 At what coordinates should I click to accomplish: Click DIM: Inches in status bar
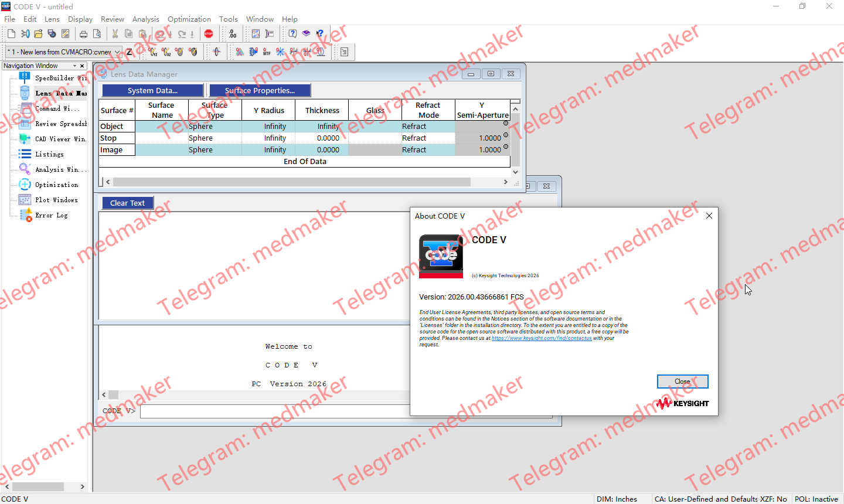tap(617, 499)
